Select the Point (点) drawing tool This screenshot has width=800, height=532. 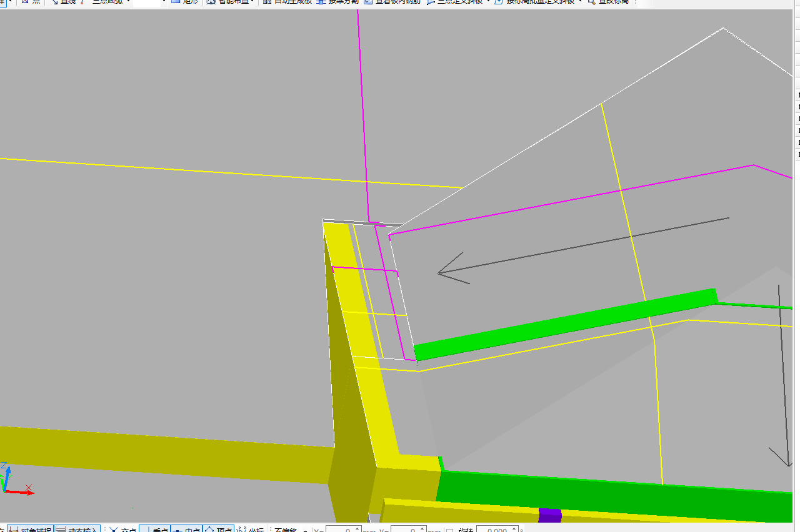[31, 2]
